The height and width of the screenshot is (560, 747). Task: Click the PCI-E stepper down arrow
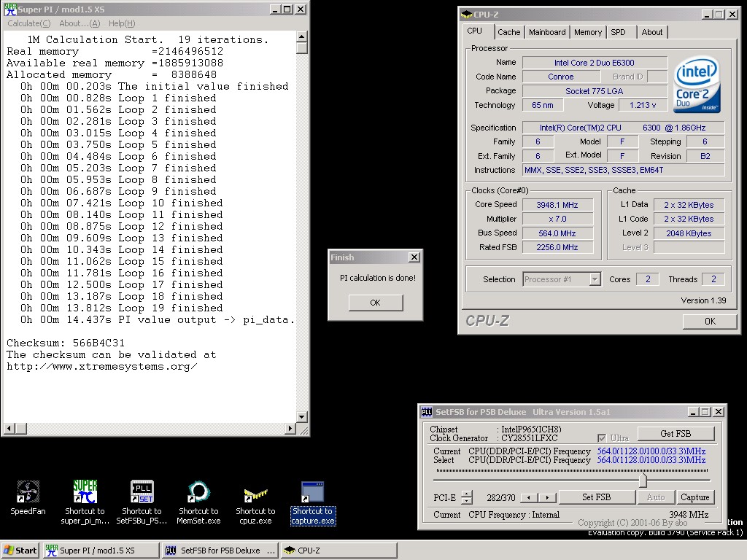tap(467, 501)
